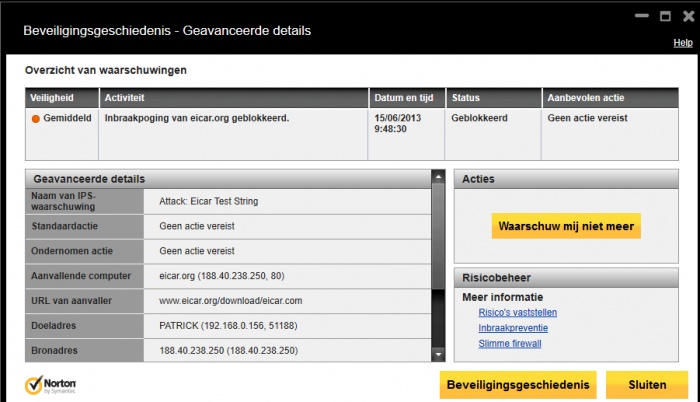Click the details scrollbar down arrow
Image resolution: width=700 pixels, height=402 pixels.
coord(438,355)
